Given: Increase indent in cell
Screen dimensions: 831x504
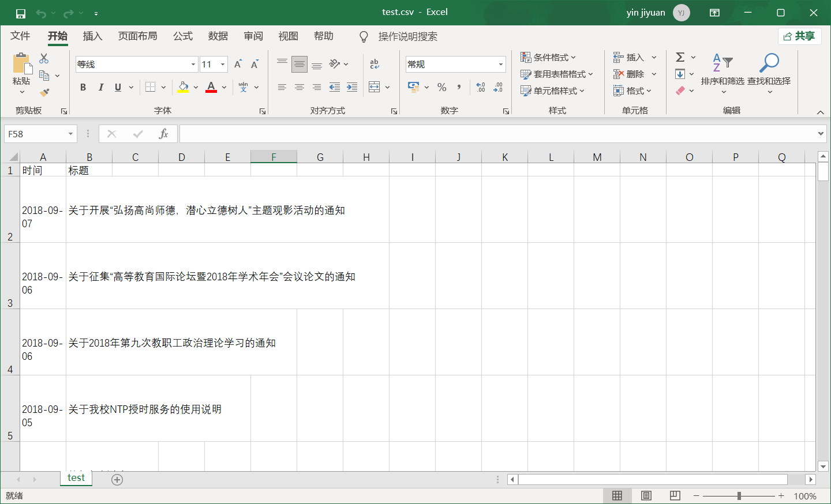Looking at the screenshot, I should coord(352,87).
